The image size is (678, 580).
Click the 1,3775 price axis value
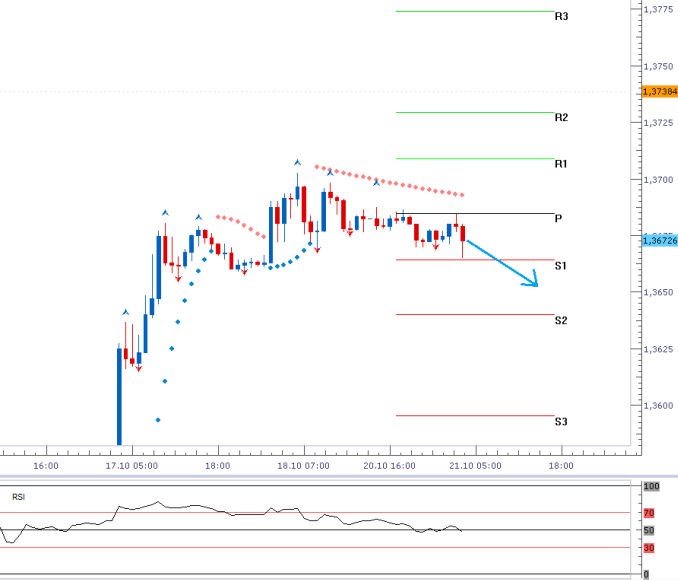coord(658,9)
